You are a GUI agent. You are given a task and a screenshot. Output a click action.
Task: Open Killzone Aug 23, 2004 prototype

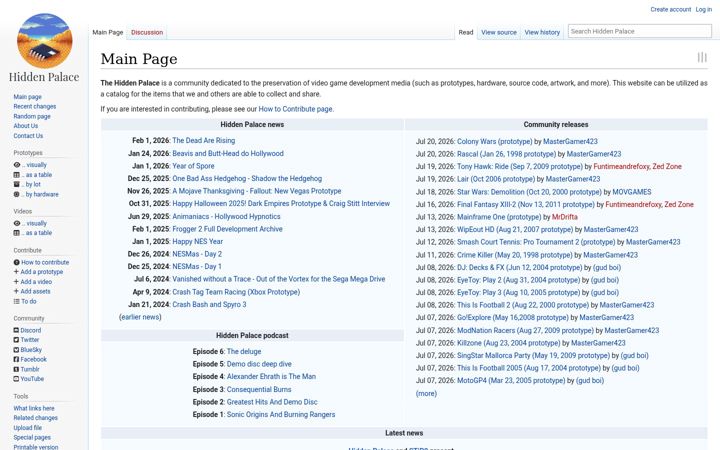pyautogui.click(x=508, y=343)
